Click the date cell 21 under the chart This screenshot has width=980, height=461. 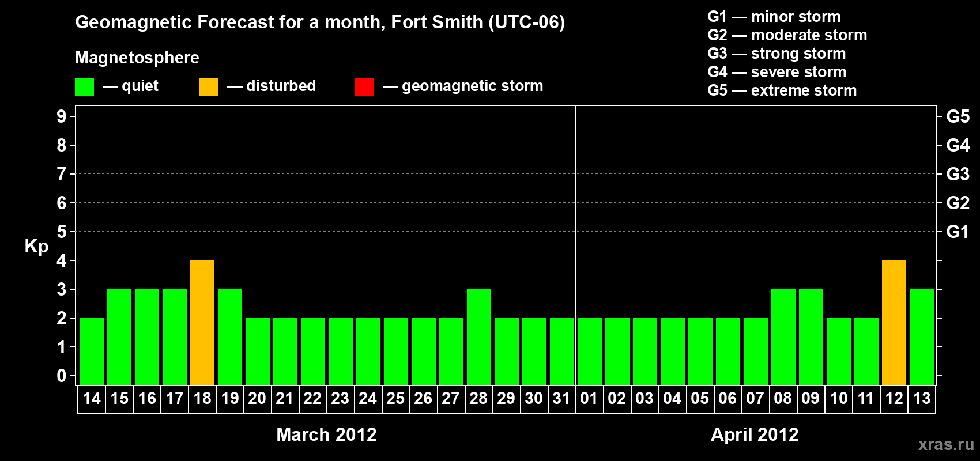tap(285, 399)
